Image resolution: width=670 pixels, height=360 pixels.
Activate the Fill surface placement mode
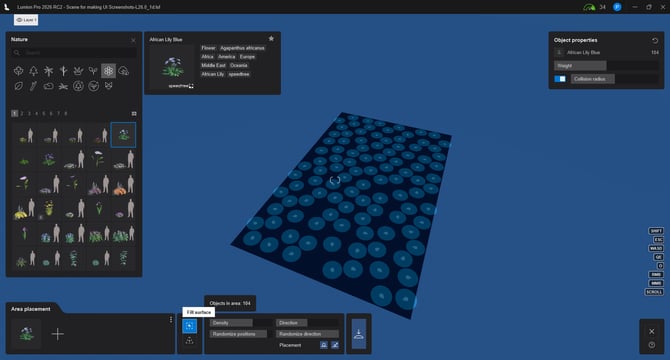190,326
